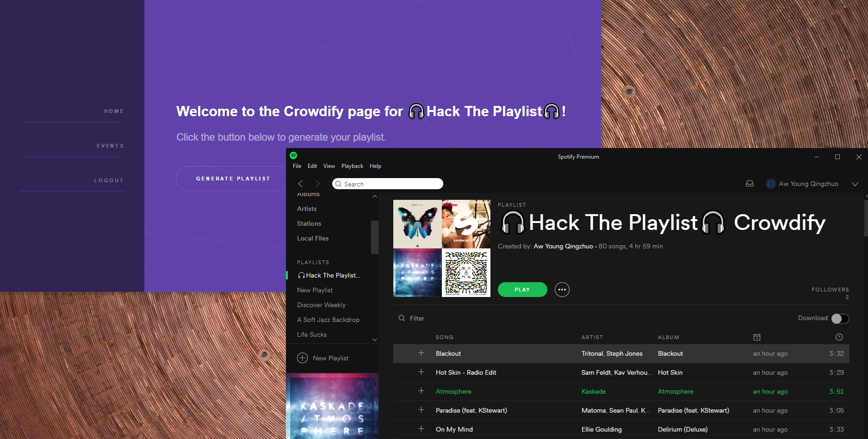Open the Edit menu
This screenshot has height=439, width=868.
point(312,166)
